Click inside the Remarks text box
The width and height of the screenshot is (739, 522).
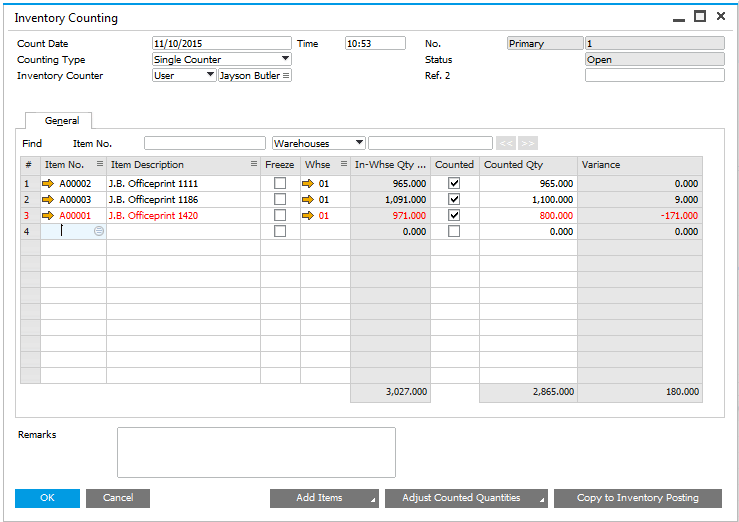pyautogui.click(x=256, y=452)
